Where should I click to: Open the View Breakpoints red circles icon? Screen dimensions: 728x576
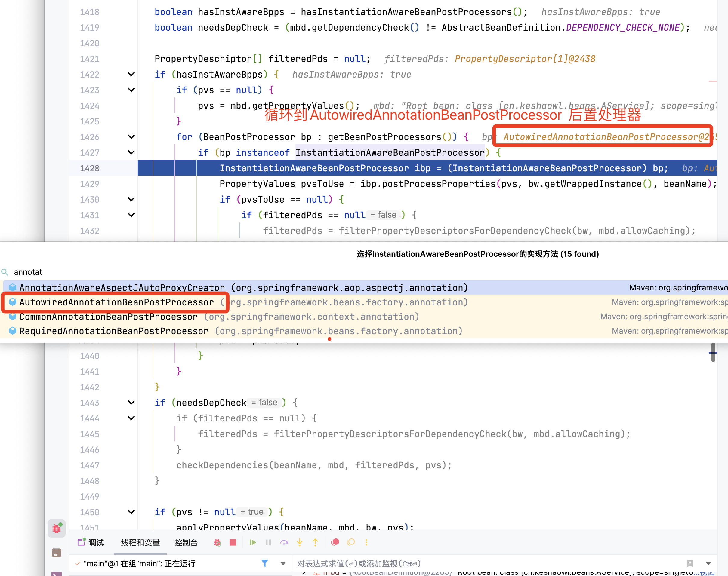coord(335,542)
